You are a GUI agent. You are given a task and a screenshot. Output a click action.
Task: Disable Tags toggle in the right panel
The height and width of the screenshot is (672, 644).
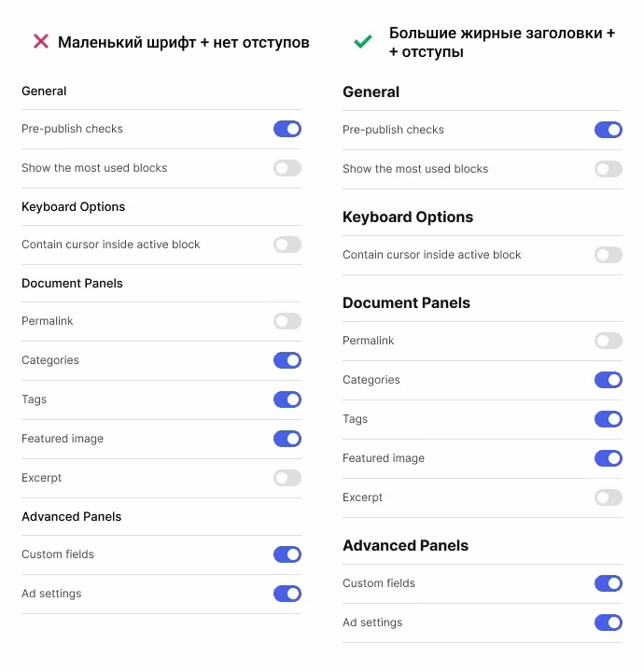pos(609,419)
